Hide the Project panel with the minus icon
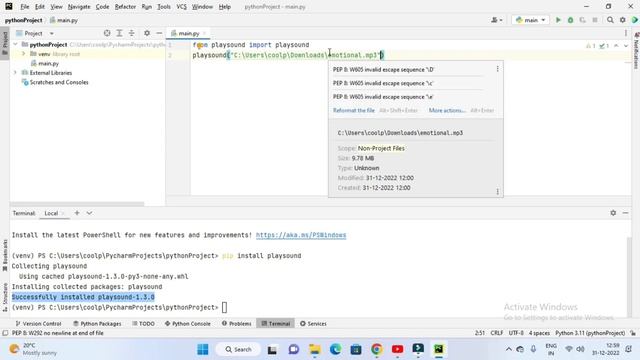The width and height of the screenshot is (640, 360). pyautogui.click(x=159, y=33)
